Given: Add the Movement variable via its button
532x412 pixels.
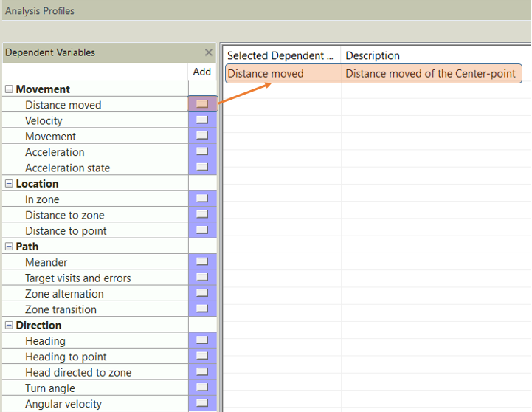Looking at the screenshot, I should tap(202, 135).
